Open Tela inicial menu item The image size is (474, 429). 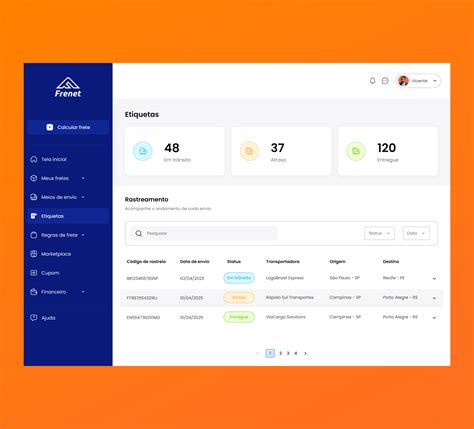(54, 159)
